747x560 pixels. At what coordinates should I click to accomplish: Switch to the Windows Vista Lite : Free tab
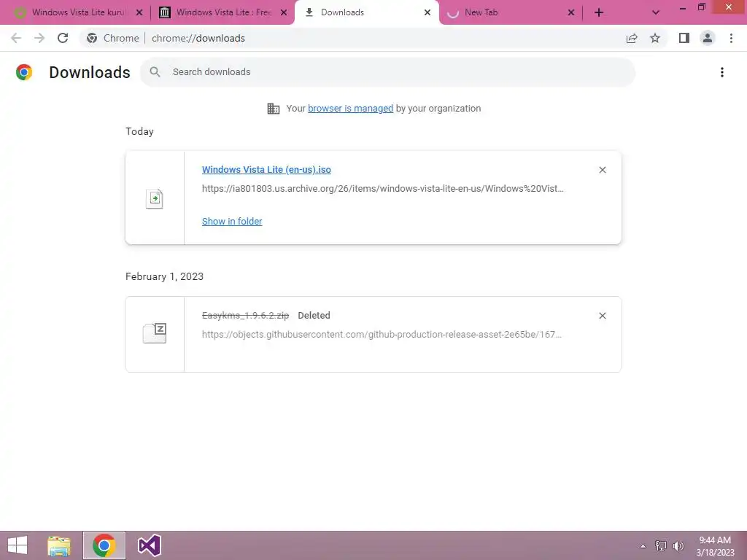click(x=222, y=12)
